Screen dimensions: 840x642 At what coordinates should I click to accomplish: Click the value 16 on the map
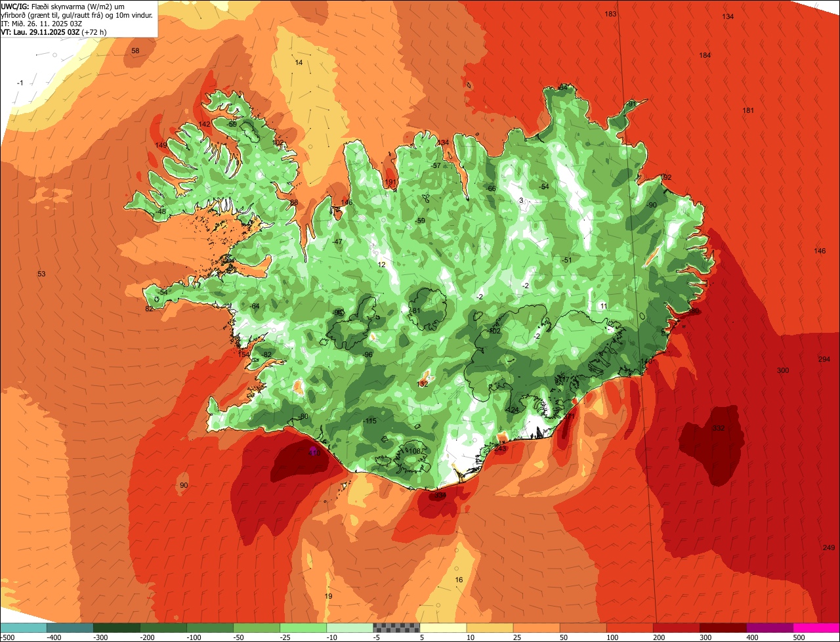459,580
